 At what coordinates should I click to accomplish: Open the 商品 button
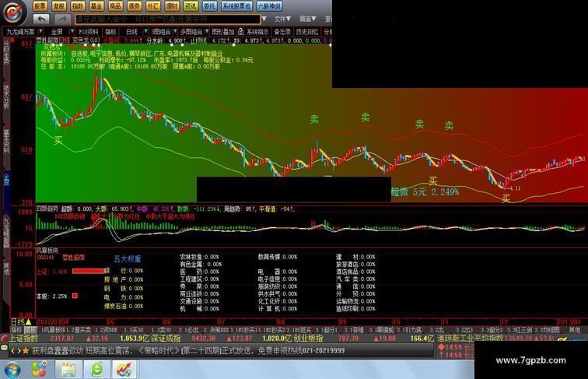point(115,6)
